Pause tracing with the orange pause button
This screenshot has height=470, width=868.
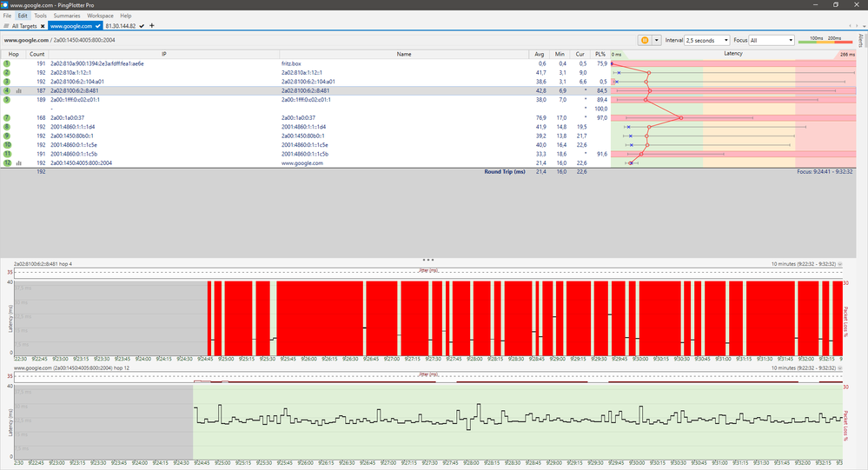[x=645, y=41]
